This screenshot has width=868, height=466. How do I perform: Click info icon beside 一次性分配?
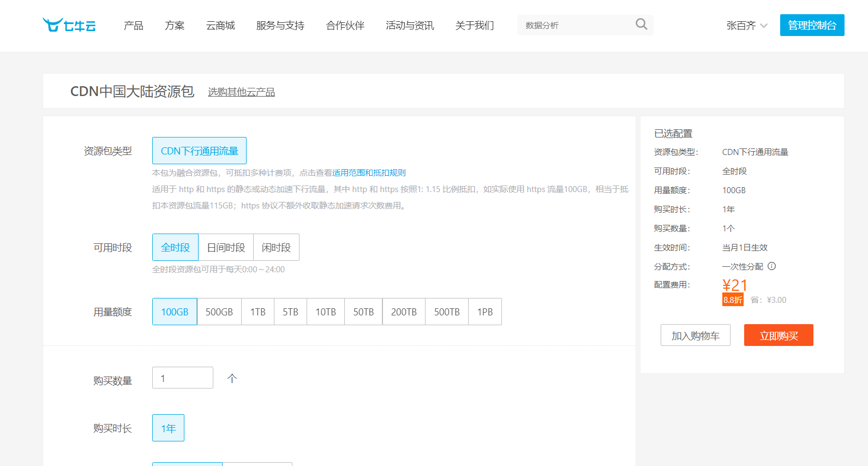tap(771, 266)
